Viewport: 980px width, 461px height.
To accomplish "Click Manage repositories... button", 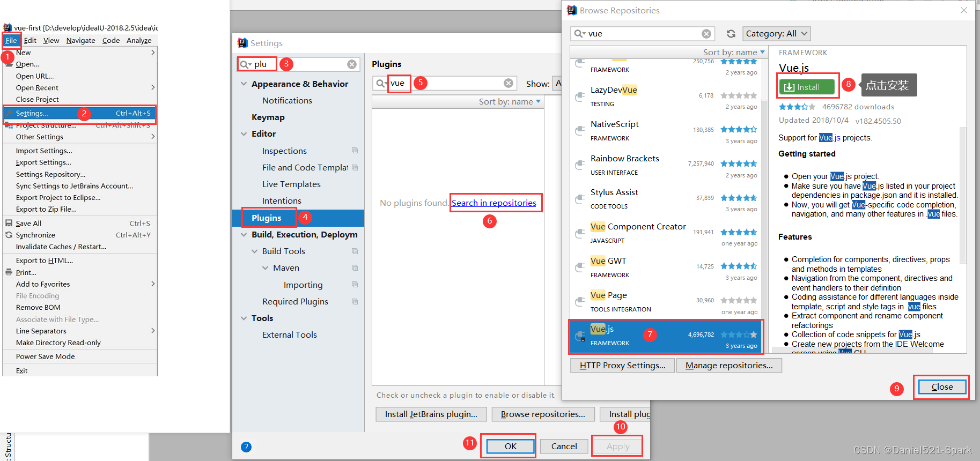I will pos(729,366).
